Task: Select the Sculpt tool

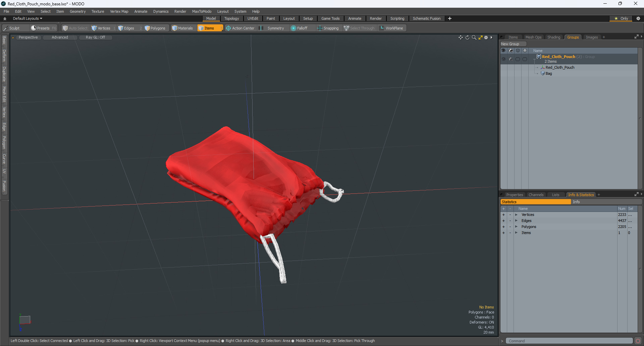Action: (x=11, y=28)
